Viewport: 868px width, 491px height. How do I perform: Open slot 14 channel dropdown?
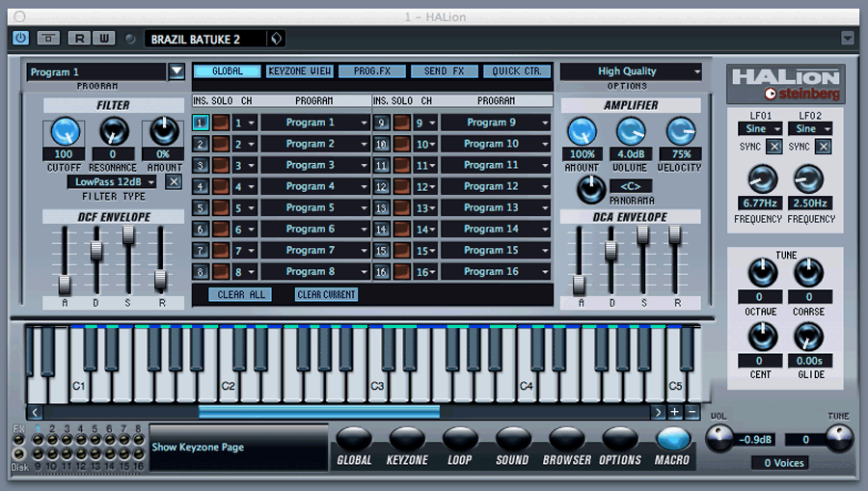pyautogui.click(x=425, y=230)
